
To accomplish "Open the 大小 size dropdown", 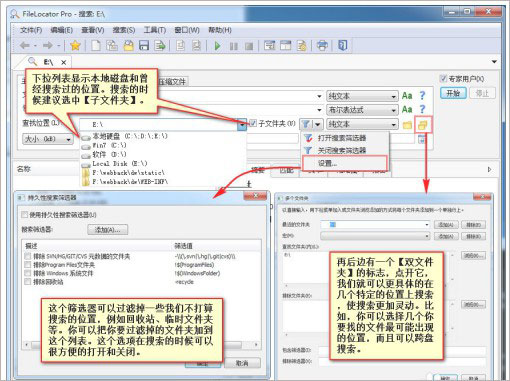I will click(47, 139).
